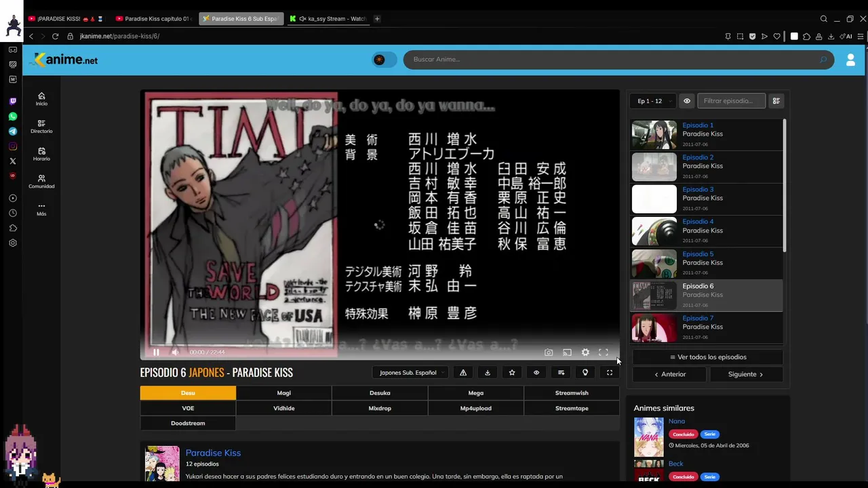Open Paradise Kiss anime title link
The height and width of the screenshot is (488, 868).
click(x=213, y=453)
